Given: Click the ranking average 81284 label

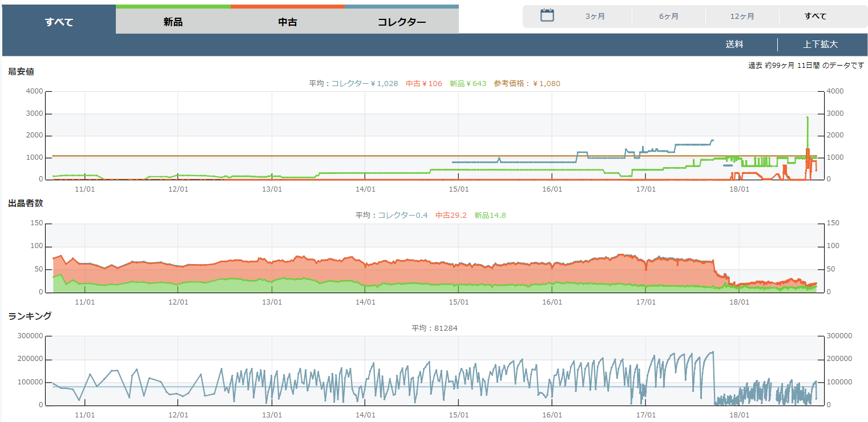Looking at the screenshot, I should click(x=434, y=328).
